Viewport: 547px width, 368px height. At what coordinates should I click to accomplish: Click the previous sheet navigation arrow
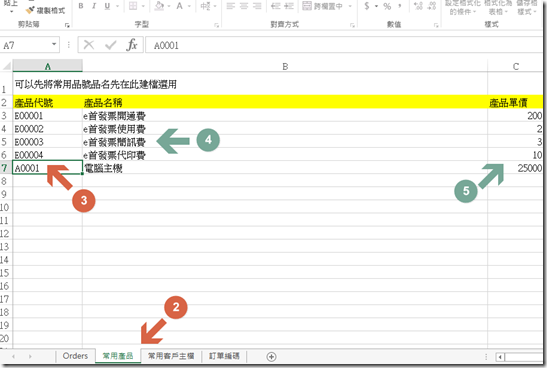pyautogui.click(x=13, y=356)
